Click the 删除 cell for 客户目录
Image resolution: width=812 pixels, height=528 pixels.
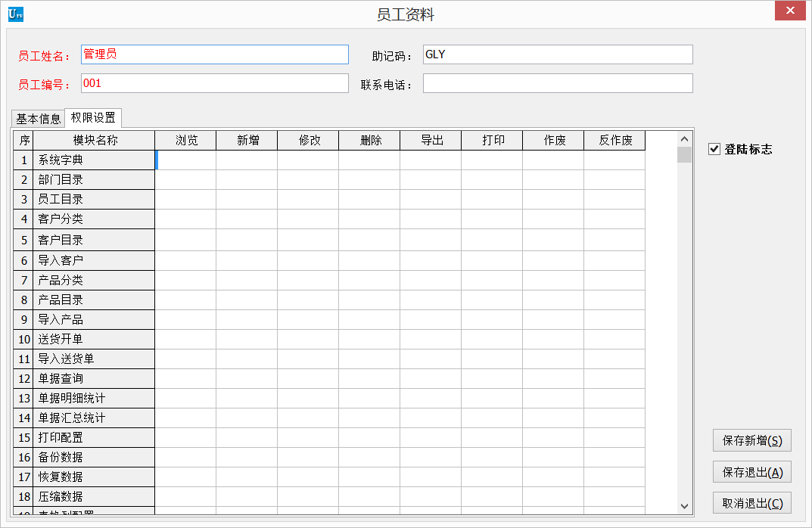pyautogui.click(x=369, y=240)
